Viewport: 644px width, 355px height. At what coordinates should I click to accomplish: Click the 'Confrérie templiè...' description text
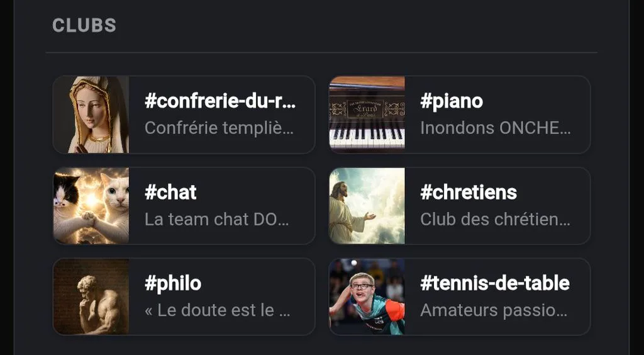pos(219,128)
